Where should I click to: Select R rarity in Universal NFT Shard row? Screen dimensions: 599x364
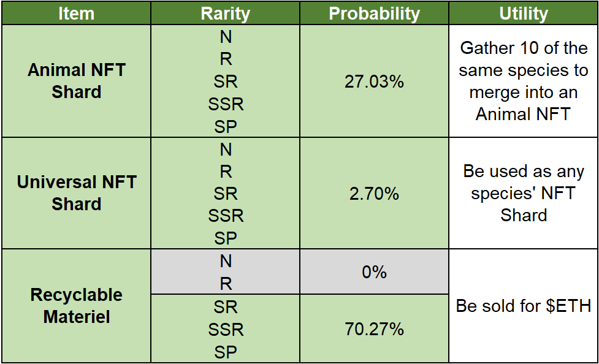(x=226, y=172)
